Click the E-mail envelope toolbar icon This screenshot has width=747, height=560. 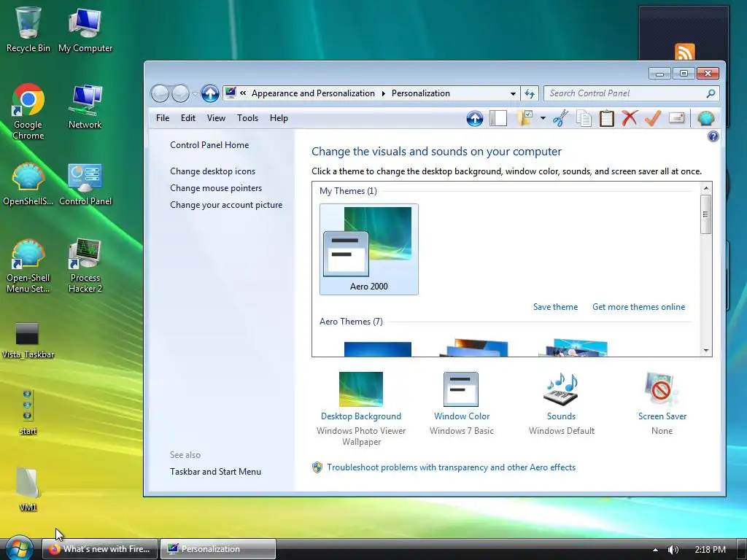[676, 117]
